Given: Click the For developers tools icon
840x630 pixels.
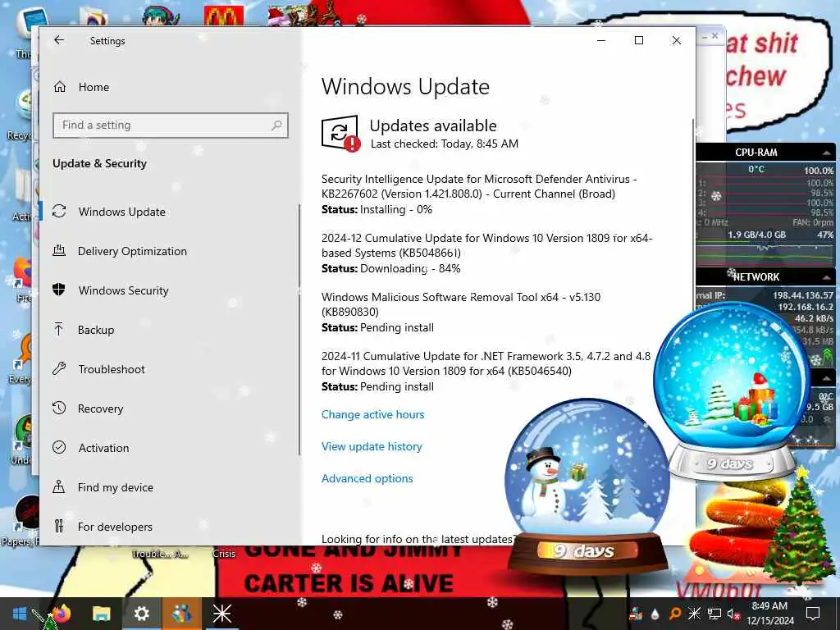Looking at the screenshot, I should tap(59, 526).
